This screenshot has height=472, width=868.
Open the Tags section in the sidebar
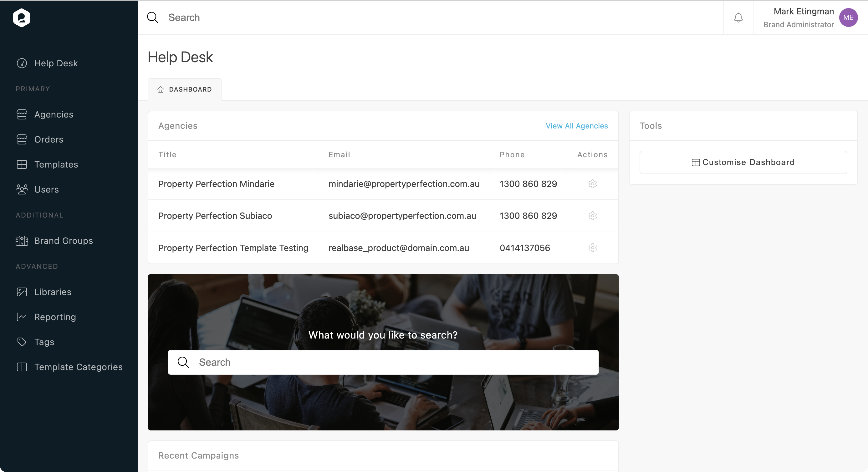point(44,342)
